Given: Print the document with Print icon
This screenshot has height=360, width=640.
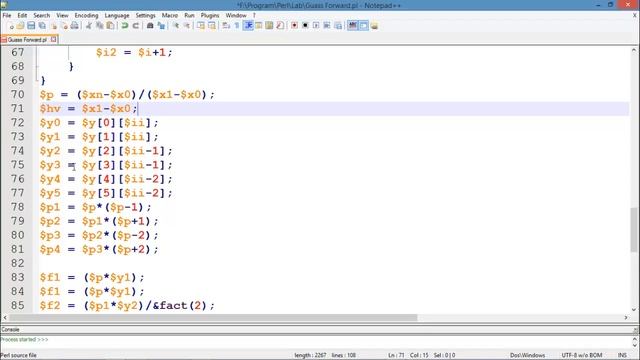Looking at the screenshot, I should click(74, 26).
